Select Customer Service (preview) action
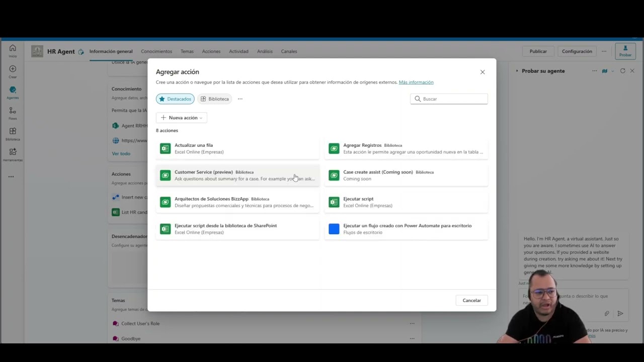The image size is (644, 362). 237,175
